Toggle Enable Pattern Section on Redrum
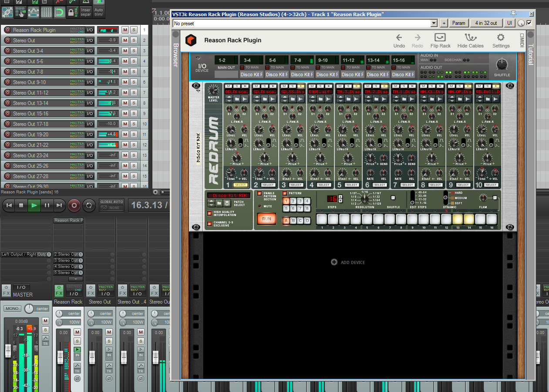Screen dimensions: 549x392 259,193
